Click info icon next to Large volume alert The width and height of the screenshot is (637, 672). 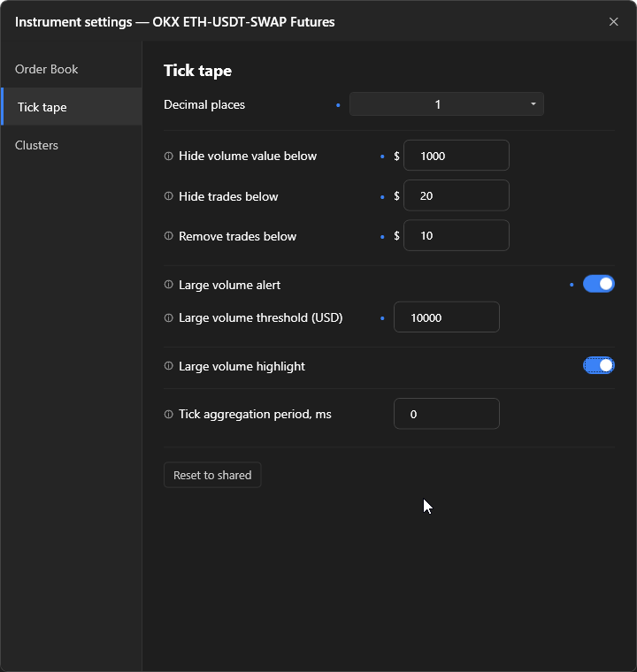coord(169,285)
